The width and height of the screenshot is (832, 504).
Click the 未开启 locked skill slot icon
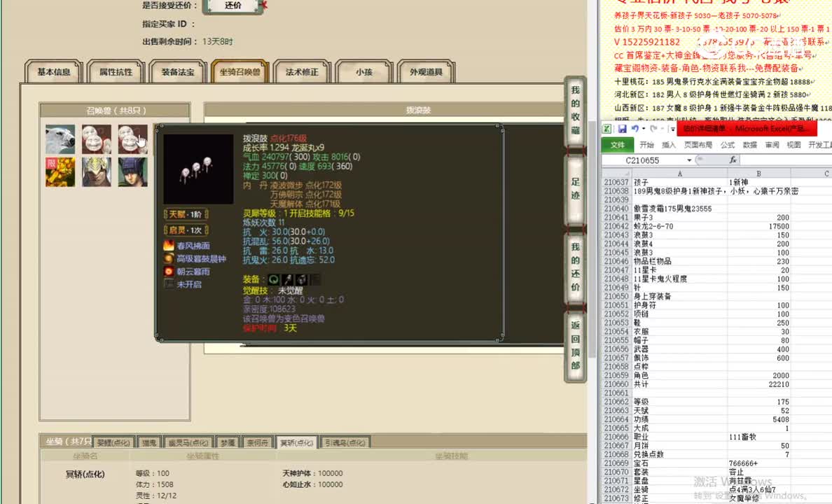[169, 283]
